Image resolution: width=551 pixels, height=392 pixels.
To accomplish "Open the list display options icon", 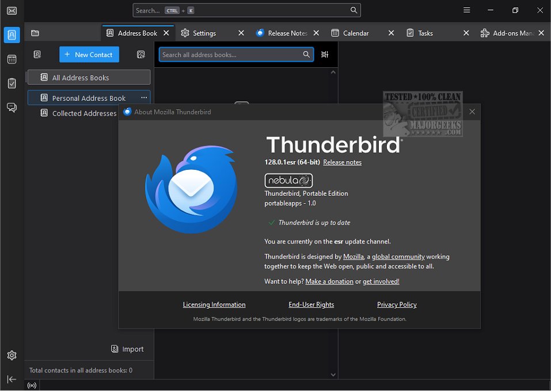I will (x=325, y=55).
